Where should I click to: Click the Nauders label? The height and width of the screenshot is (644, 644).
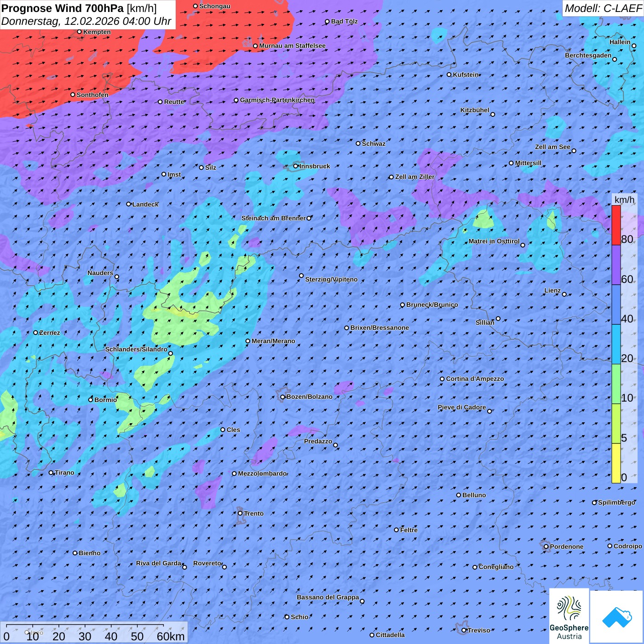tap(100, 273)
